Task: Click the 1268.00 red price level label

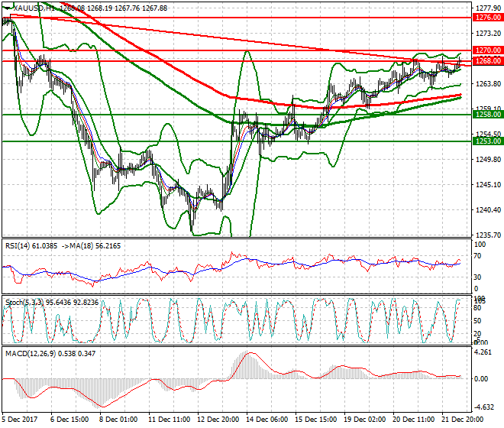Action: point(488,61)
